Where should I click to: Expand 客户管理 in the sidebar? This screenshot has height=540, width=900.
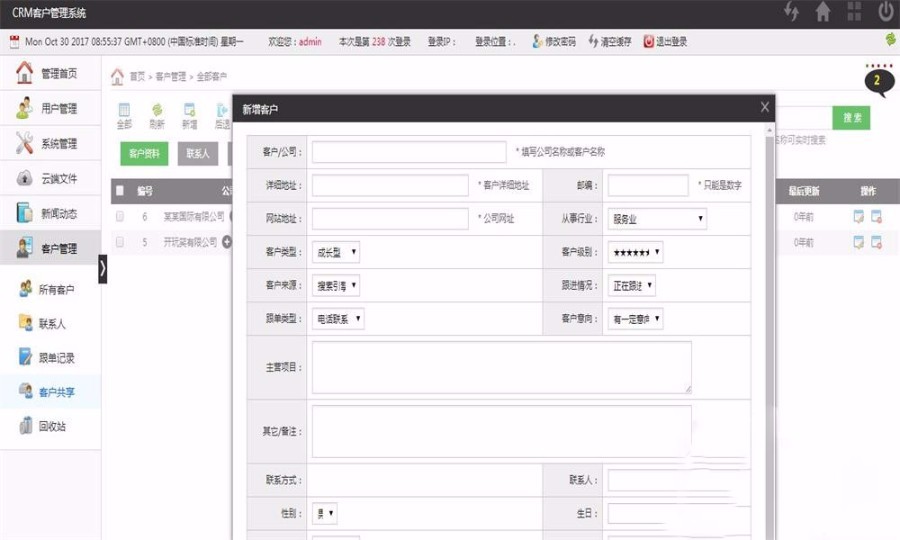tap(51, 248)
